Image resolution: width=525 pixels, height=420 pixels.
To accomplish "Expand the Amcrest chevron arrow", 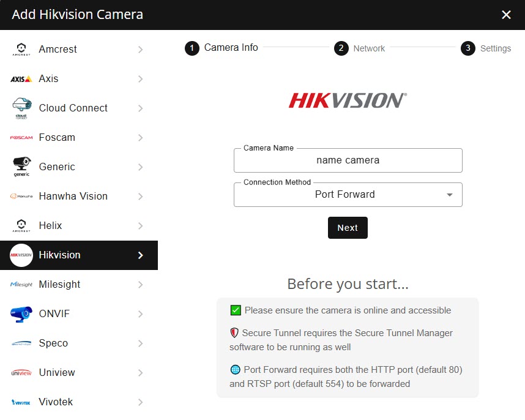I will [x=141, y=50].
